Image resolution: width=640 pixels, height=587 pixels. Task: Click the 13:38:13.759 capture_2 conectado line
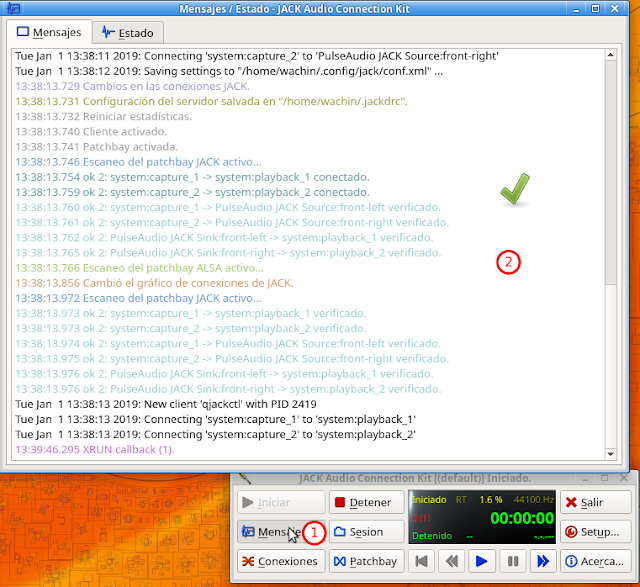(x=192, y=192)
